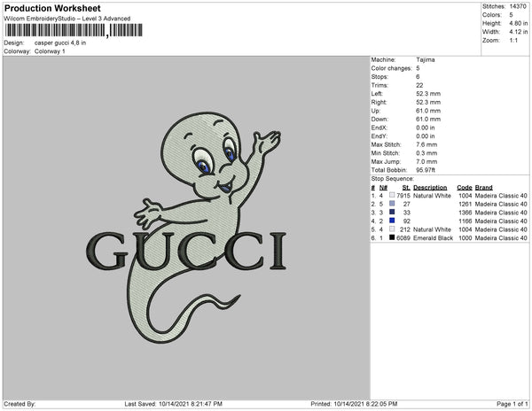Screen dimensions: 532x411
Task: Click the stitch count '7915' in stop 1
Action: [x=403, y=196]
